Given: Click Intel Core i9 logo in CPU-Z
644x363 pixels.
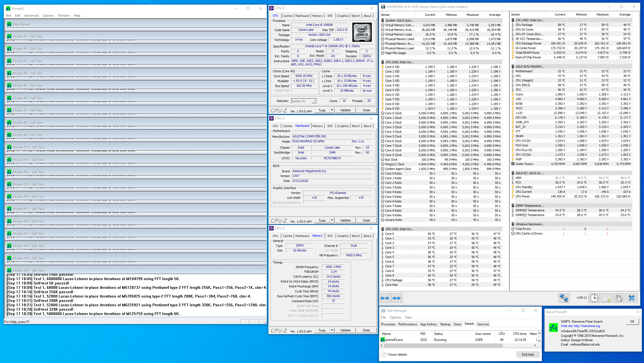Looking at the screenshot, I should [x=362, y=32].
